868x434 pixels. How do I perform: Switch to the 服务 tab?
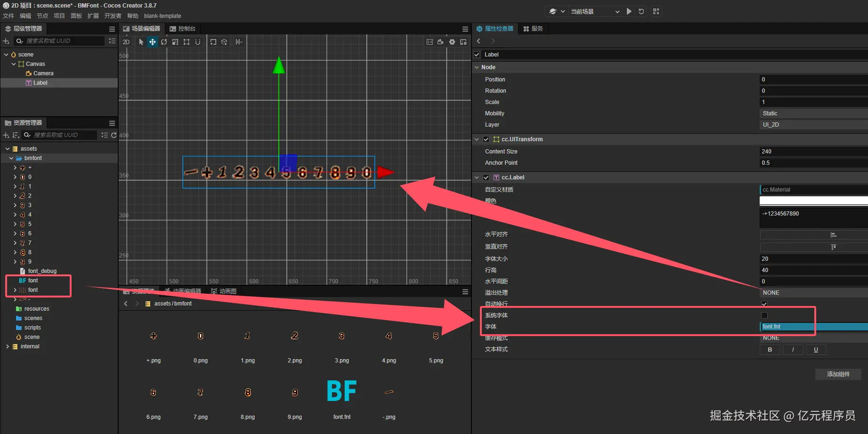(x=533, y=29)
